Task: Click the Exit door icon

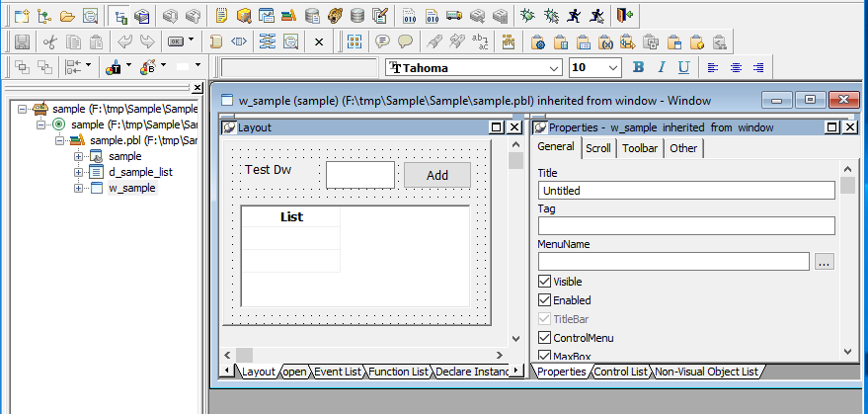Action: 624,16
